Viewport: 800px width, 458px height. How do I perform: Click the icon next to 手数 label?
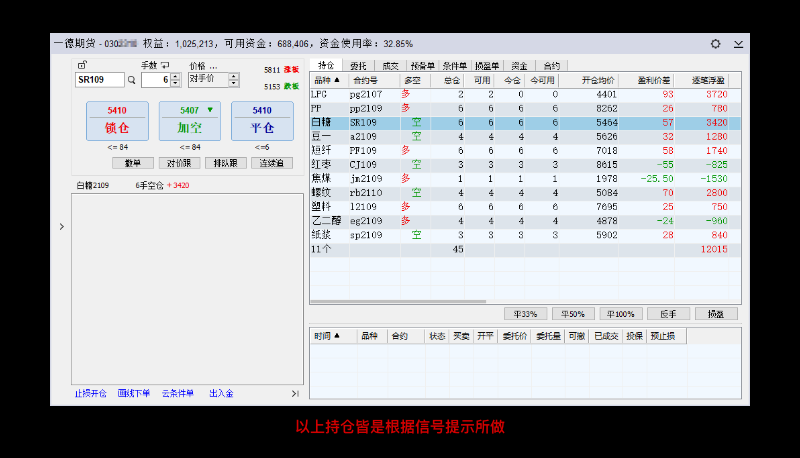pyautogui.click(x=166, y=66)
